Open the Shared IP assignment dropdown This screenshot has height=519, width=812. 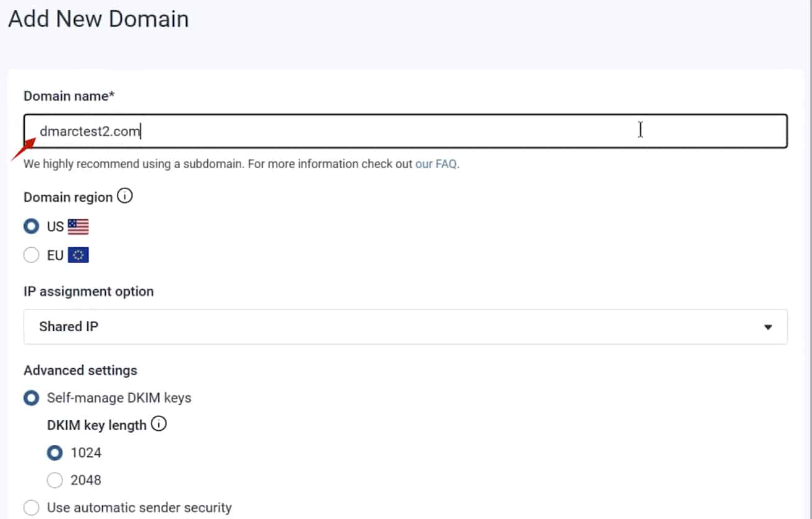[405, 326]
